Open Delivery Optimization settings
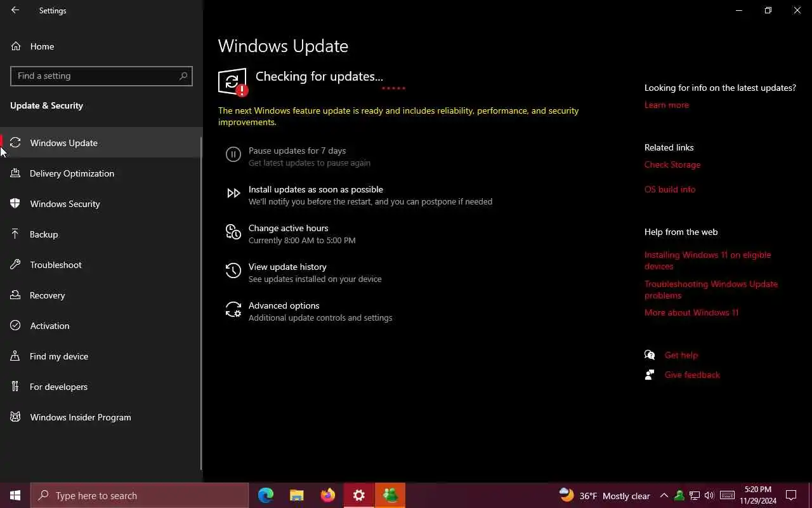 [101, 173]
